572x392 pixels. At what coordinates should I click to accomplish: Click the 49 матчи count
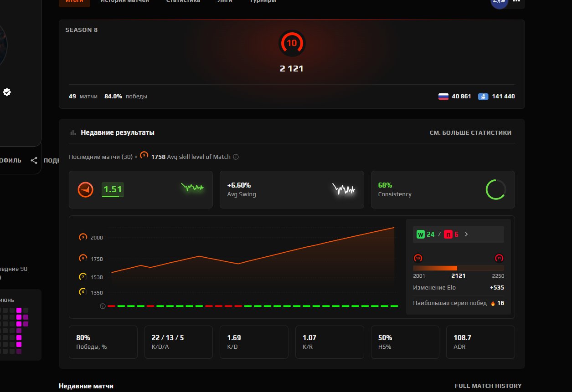coord(83,97)
